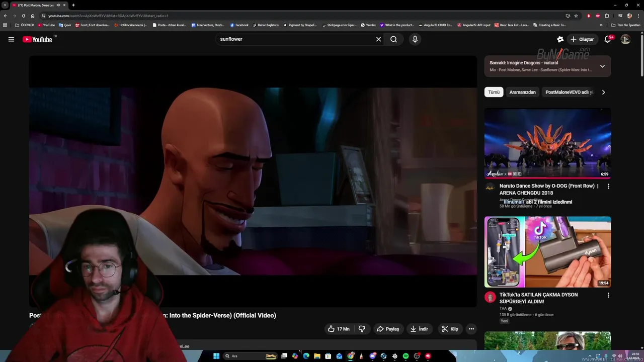Open the Naruto Dance Show video title
Screen dimensions: 644x362
[549, 189]
